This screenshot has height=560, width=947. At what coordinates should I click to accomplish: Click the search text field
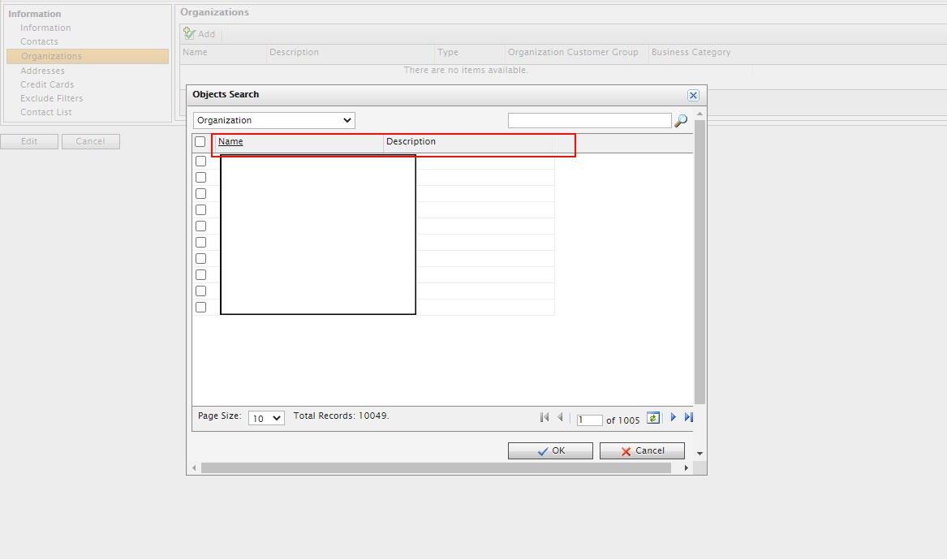coord(589,120)
